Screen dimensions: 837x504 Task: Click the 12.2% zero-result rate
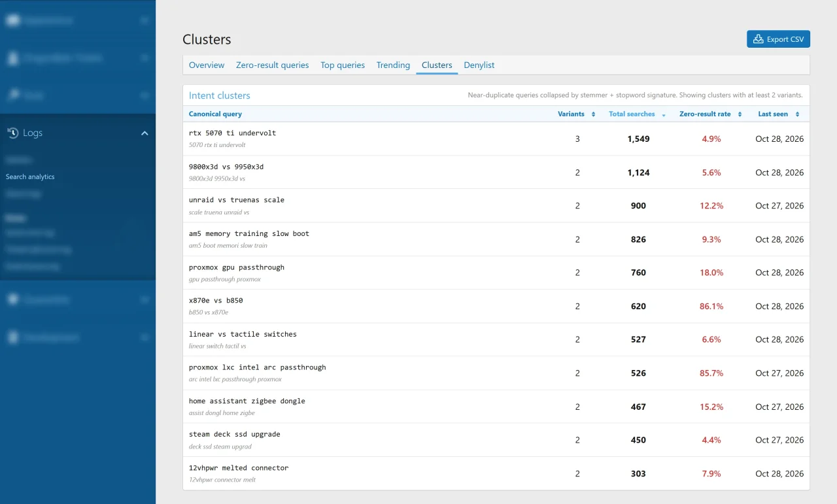[x=711, y=206]
